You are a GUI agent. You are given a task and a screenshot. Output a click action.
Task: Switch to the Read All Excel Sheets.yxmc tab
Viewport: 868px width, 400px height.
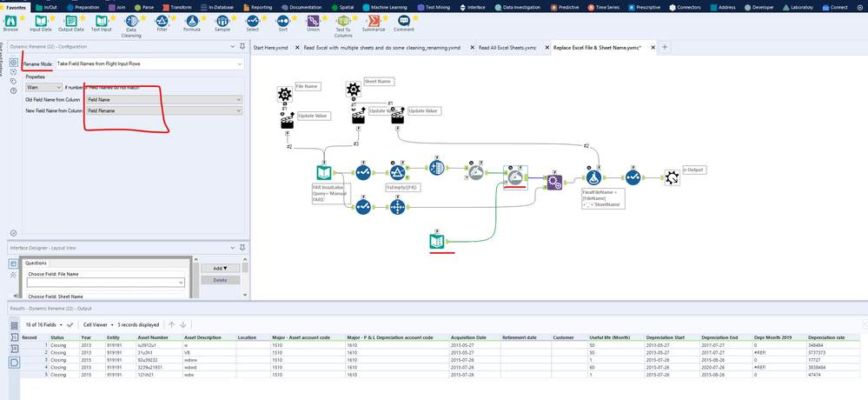click(507, 48)
